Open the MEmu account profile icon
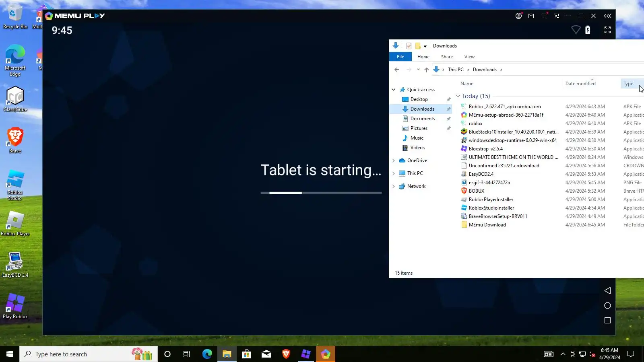 click(x=518, y=16)
